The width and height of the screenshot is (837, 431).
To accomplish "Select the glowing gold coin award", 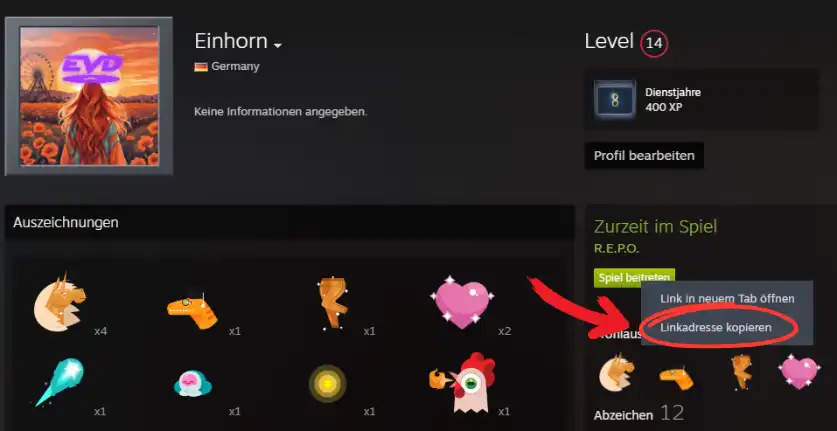I will click(x=327, y=383).
